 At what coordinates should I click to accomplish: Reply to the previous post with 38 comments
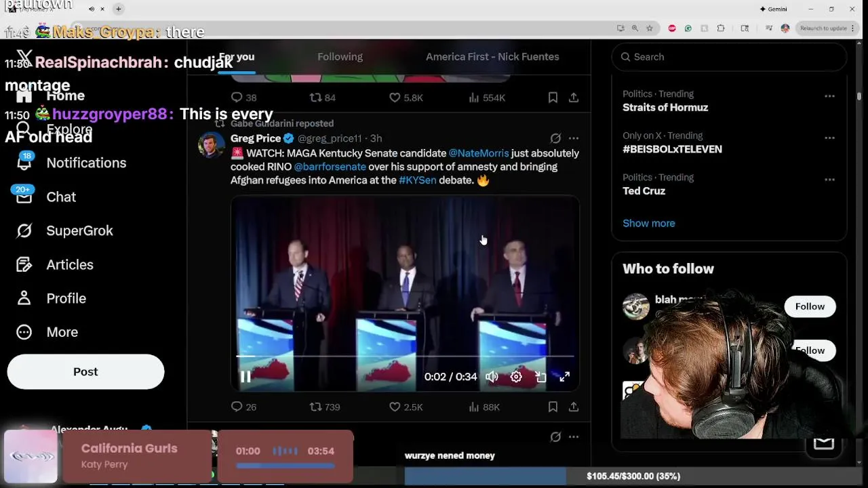243,98
